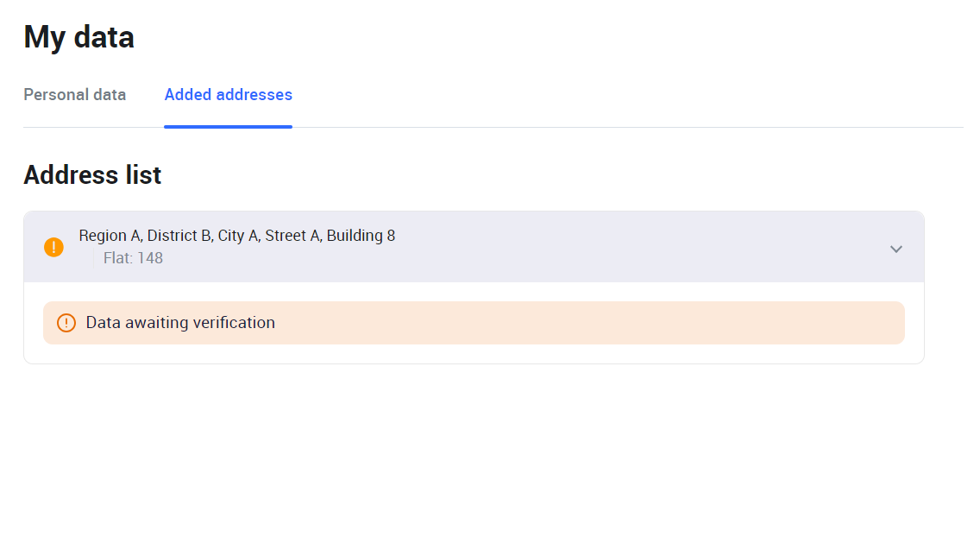Screen dimensions: 980x537
Task: Collapse the address using the chevron arrow
Action: coord(896,249)
